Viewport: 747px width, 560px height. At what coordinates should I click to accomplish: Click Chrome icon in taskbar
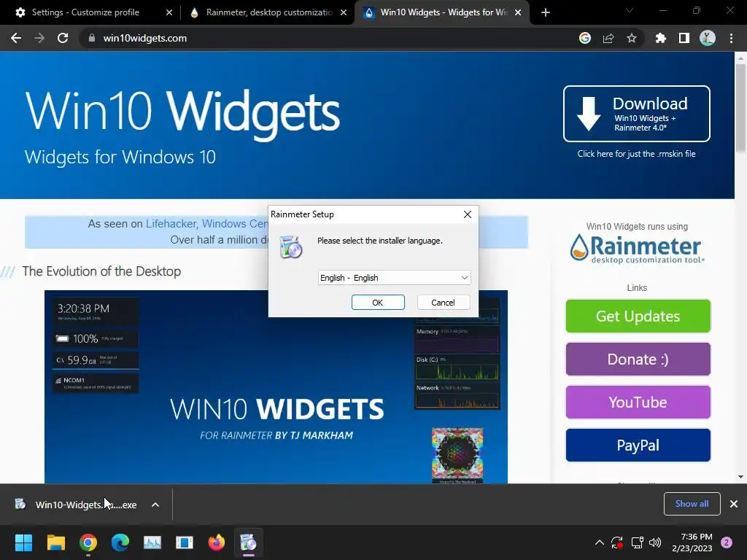pos(88,542)
